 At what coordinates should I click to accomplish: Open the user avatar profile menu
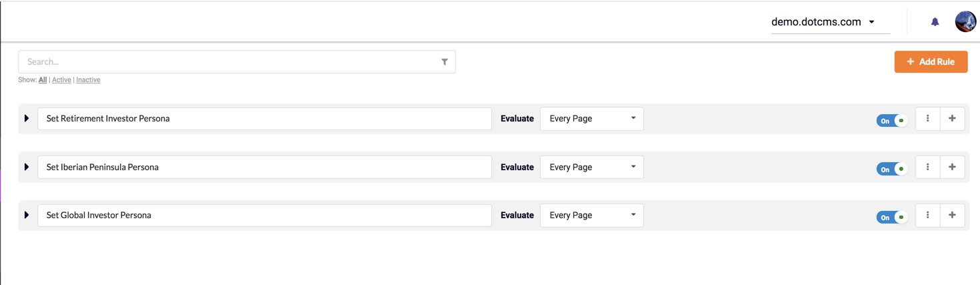(x=965, y=21)
